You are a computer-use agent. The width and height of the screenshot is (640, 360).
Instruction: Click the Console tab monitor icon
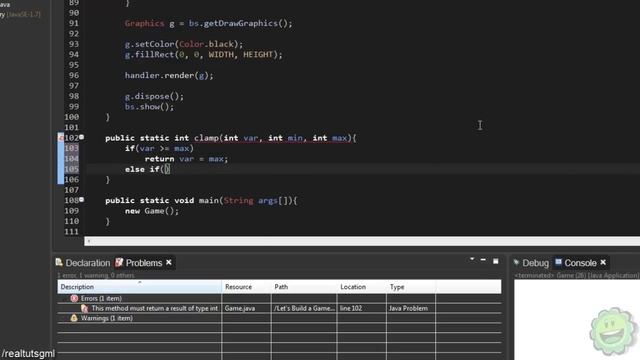(558, 262)
